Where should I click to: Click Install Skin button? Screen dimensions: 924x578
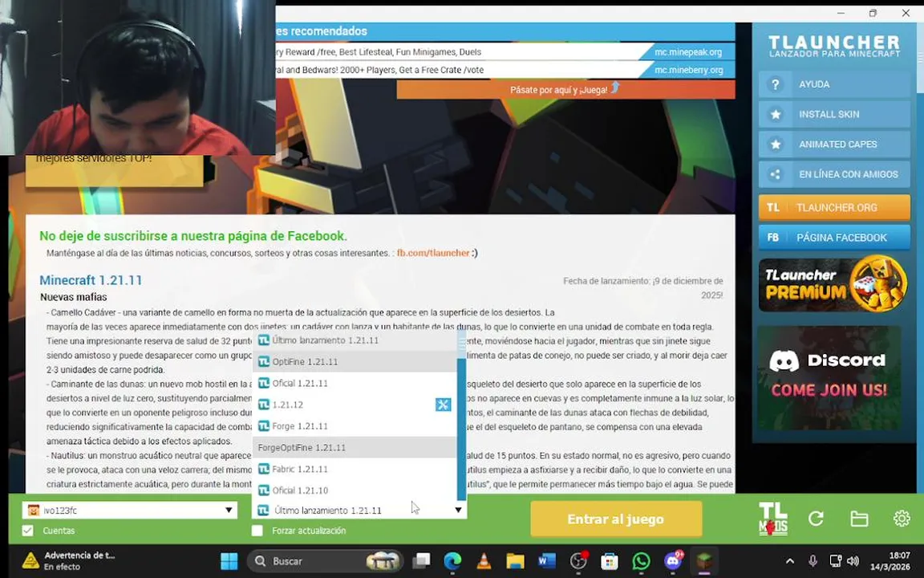pyautogui.click(x=834, y=115)
